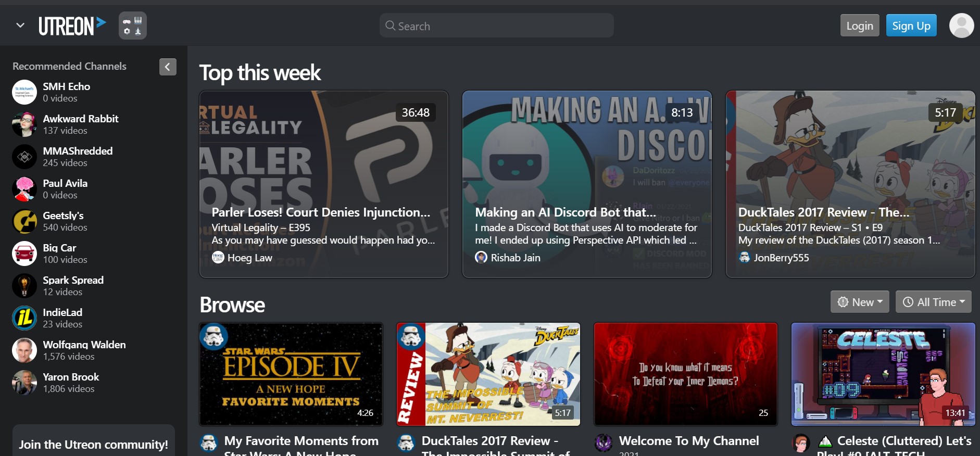
Task: Select the Yaron Brook channel name
Action: (71, 377)
